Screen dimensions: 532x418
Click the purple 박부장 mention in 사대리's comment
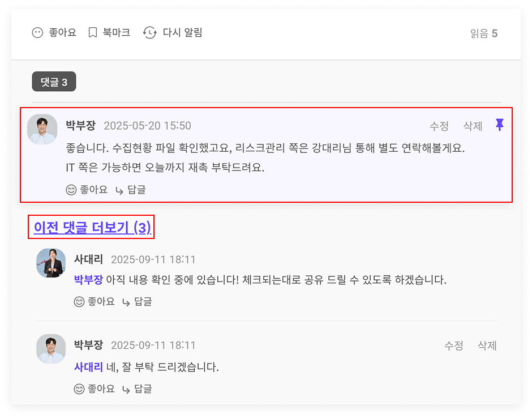[88, 280]
